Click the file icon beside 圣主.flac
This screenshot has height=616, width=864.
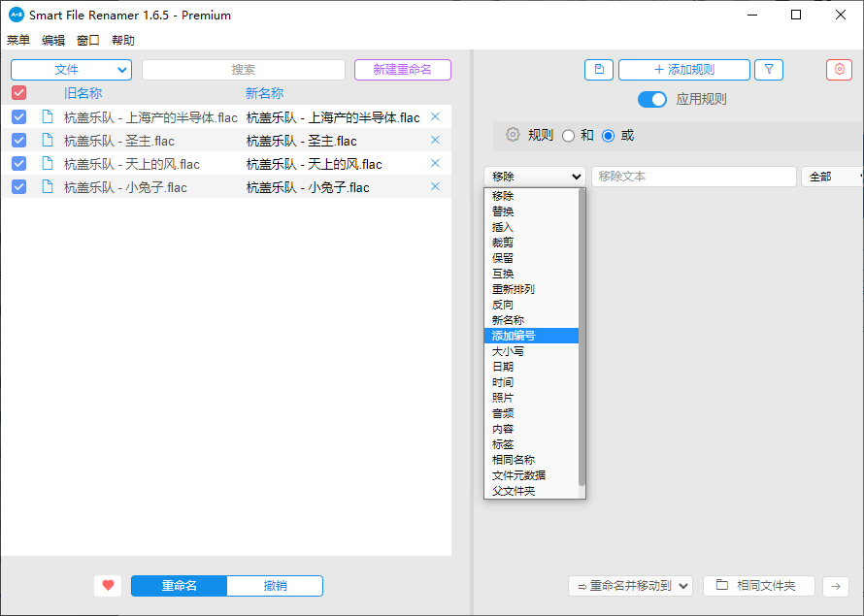click(47, 140)
